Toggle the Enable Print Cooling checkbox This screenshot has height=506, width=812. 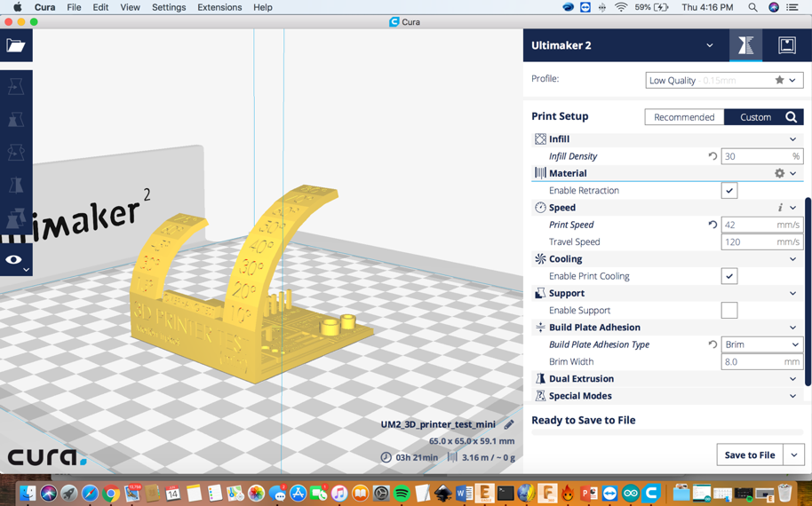[729, 276]
